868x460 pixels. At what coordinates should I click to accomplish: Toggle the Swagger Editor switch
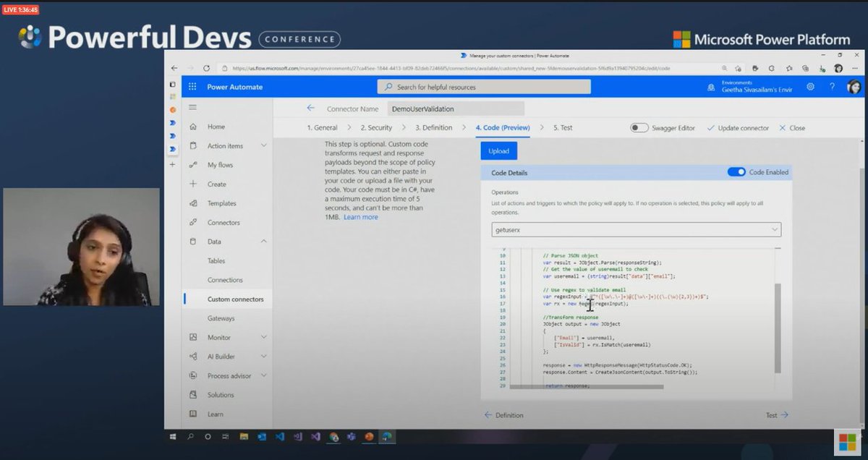point(639,128)
